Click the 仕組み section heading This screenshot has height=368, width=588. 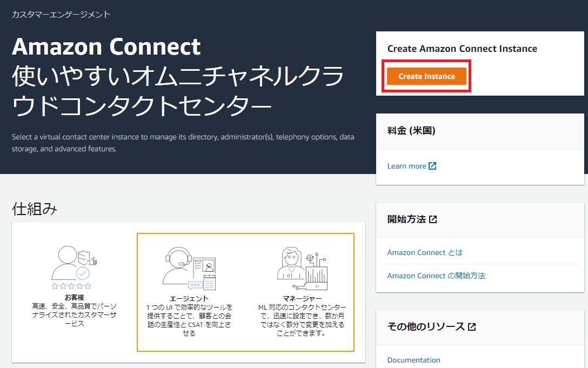[35, 209]
